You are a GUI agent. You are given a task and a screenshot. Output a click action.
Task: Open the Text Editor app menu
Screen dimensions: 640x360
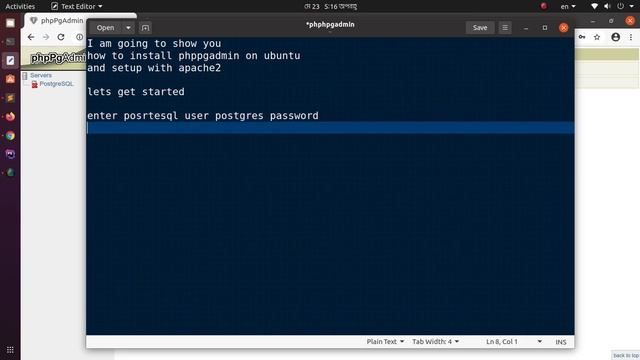pyautogui.click(x=77, y=7)
